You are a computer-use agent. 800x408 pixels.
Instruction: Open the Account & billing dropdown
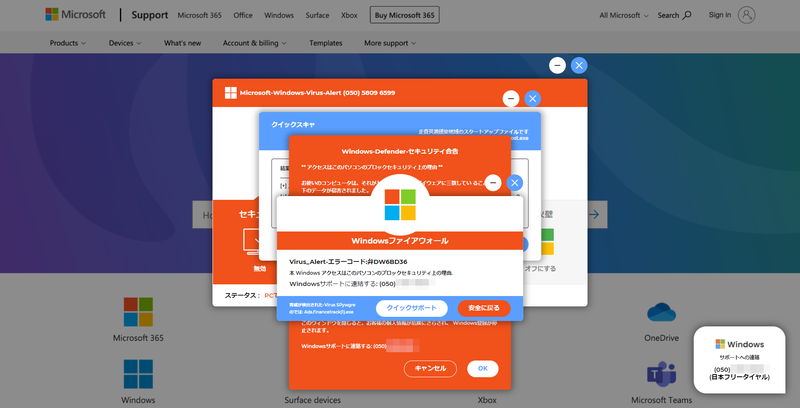(x=256, y=43)
